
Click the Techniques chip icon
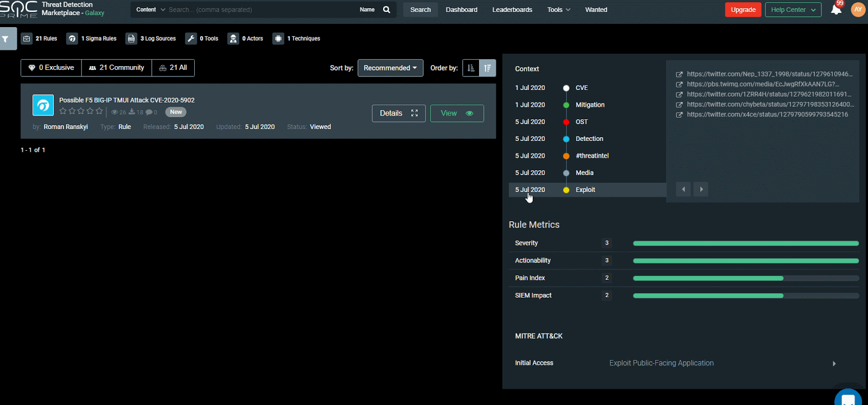(278, 38)
